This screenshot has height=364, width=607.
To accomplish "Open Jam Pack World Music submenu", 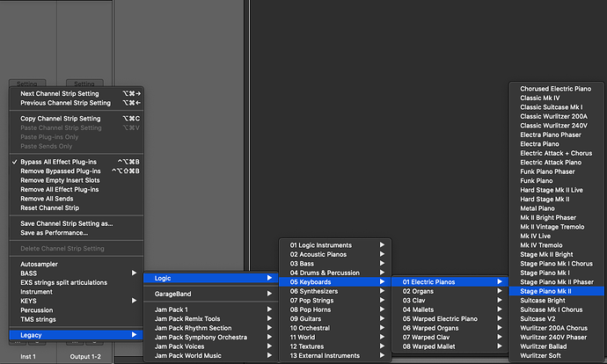I will click(x=210, y=355).
